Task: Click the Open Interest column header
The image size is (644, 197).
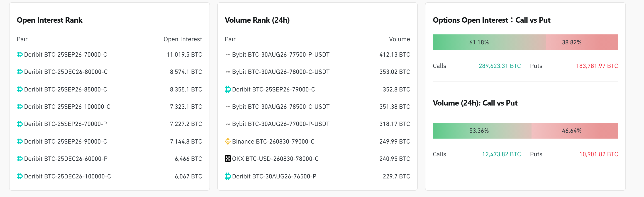Action: point(183,39)
